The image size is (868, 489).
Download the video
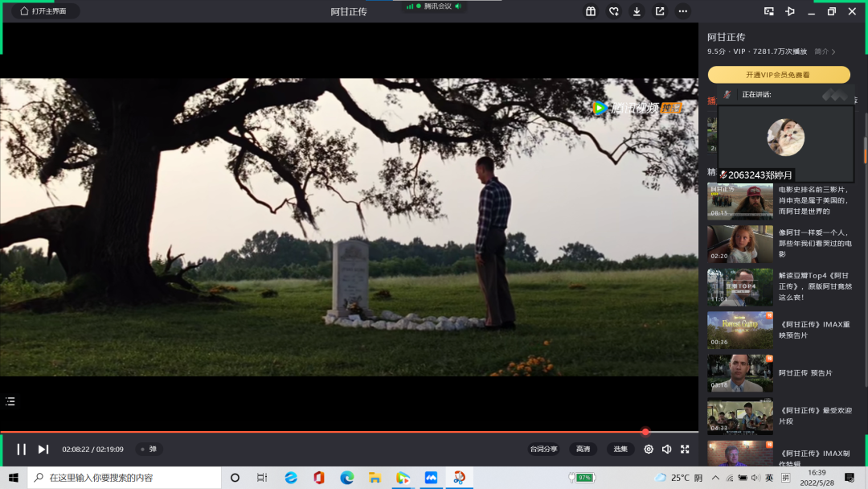point(637,11)
